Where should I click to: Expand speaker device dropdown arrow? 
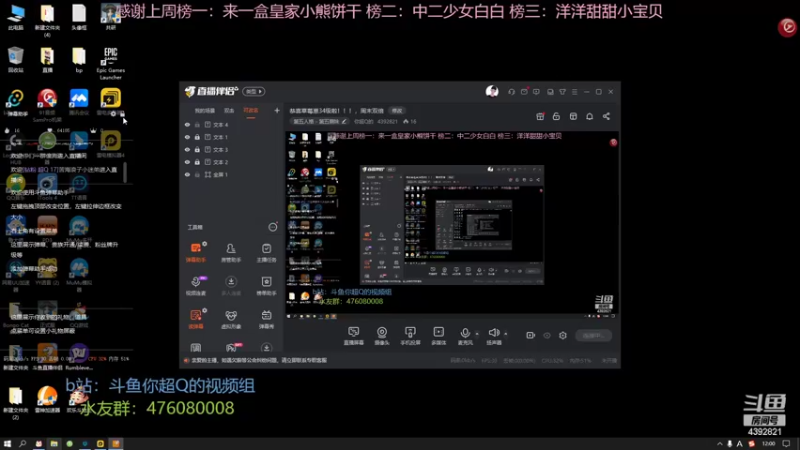pyautogui.click(x=506, y=334)
